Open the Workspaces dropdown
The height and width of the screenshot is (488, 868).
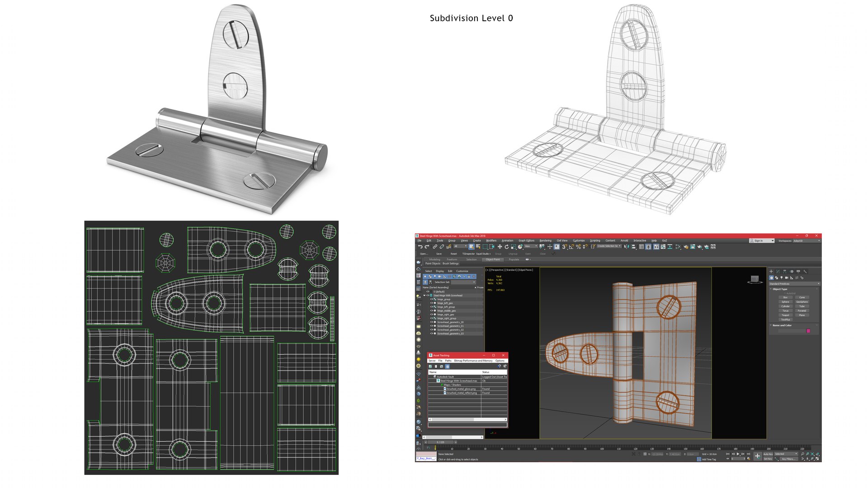point(806,241)
